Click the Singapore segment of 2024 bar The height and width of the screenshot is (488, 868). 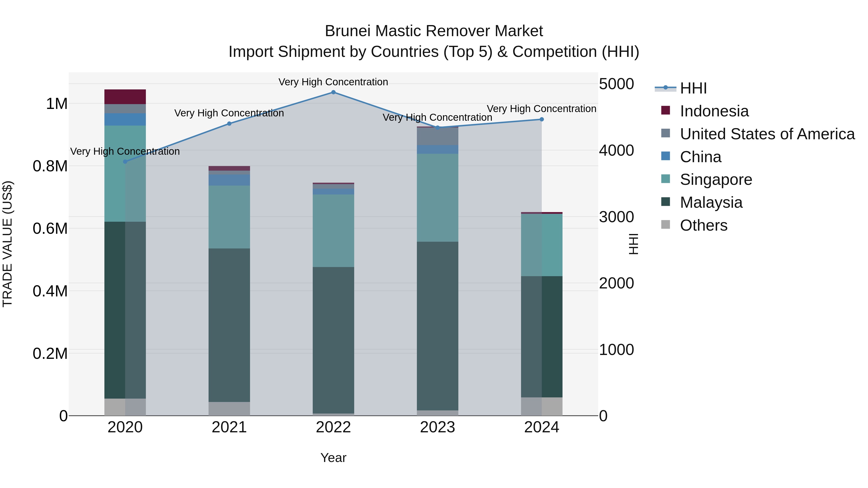pos(542,245)
